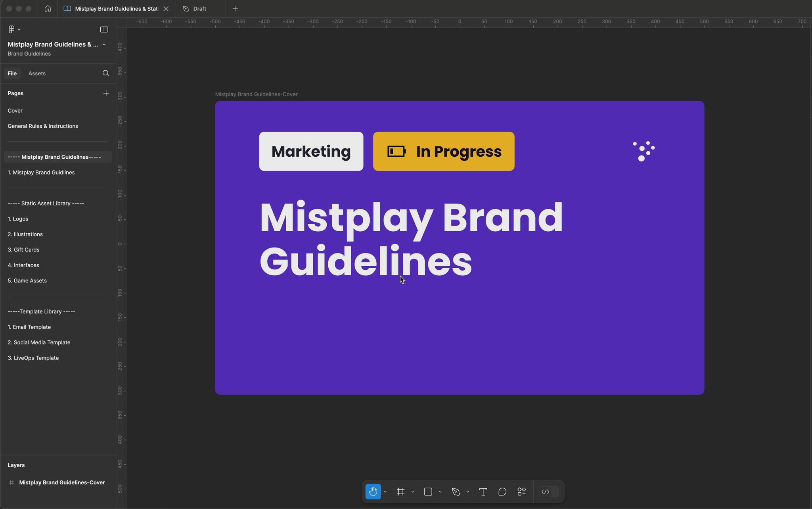This screenshot has width=812, height=509.
Task: Open the 1. Logos page
Action: 58,219
